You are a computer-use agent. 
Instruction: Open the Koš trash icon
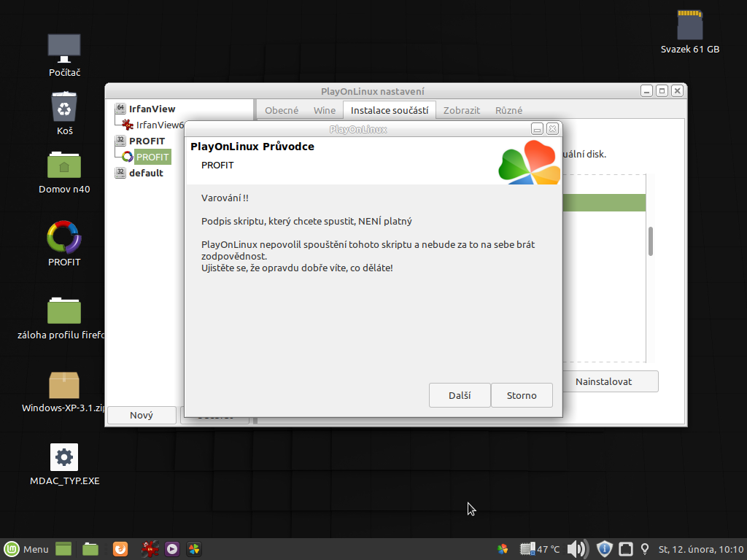tap(64, 108)
